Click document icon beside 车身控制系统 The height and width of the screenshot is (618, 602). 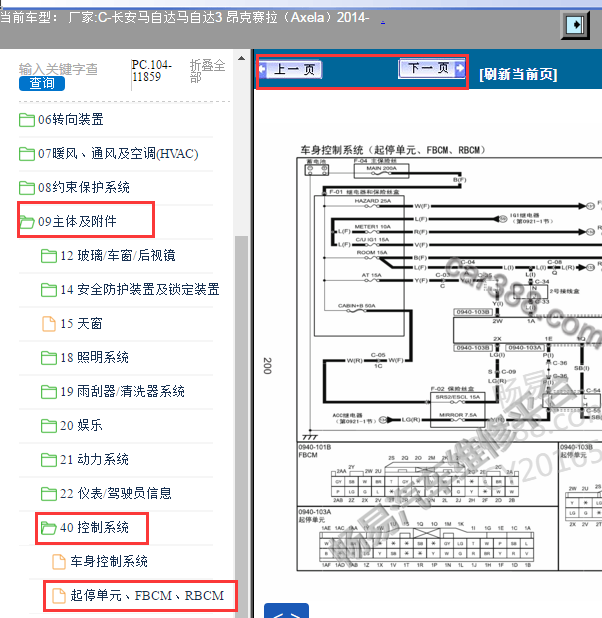tap(59, 562)
